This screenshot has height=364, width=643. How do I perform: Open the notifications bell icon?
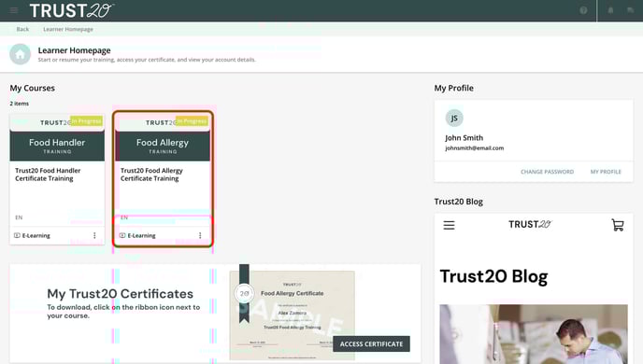point(610,10)
